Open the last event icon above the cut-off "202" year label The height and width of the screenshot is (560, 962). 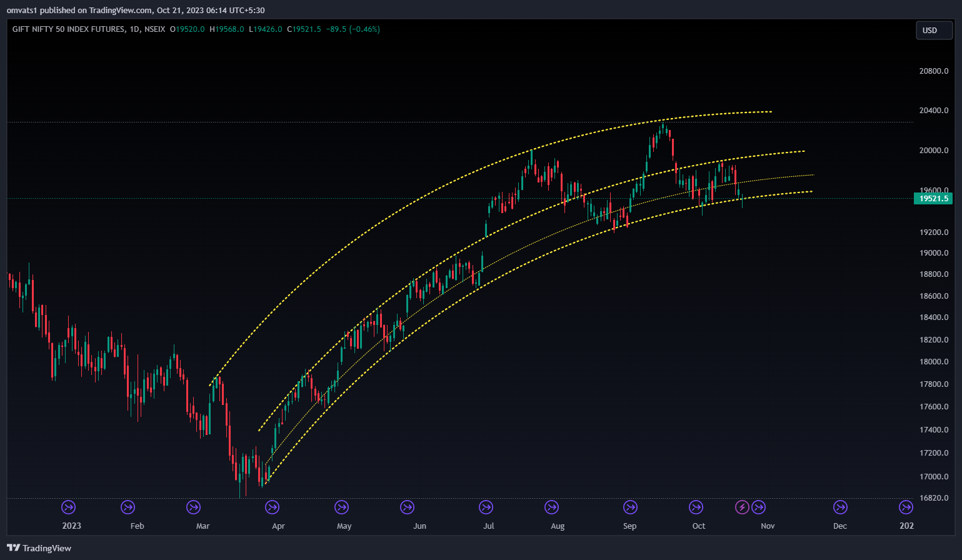[x=906, y=507]
